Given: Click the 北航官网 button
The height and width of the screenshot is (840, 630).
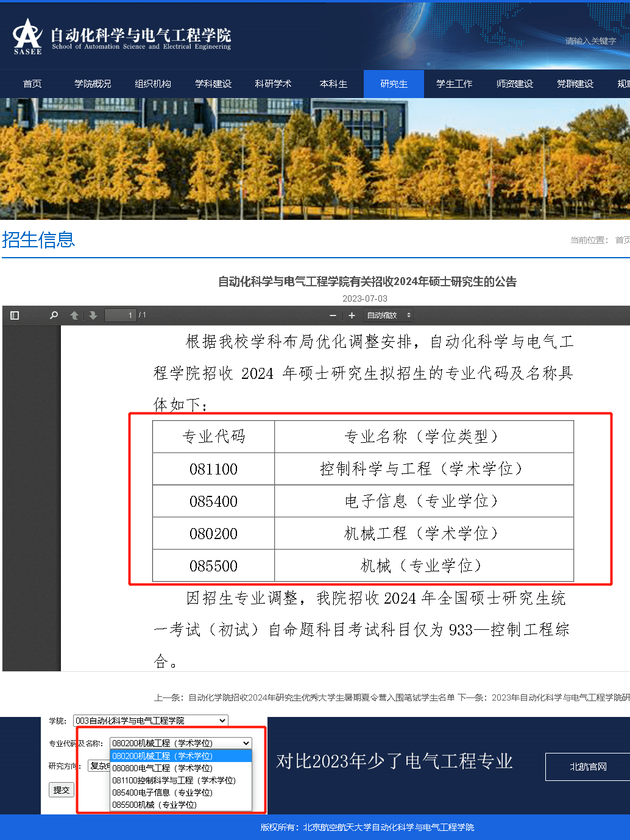Looking at the screenshot, I should click(588, 767).
